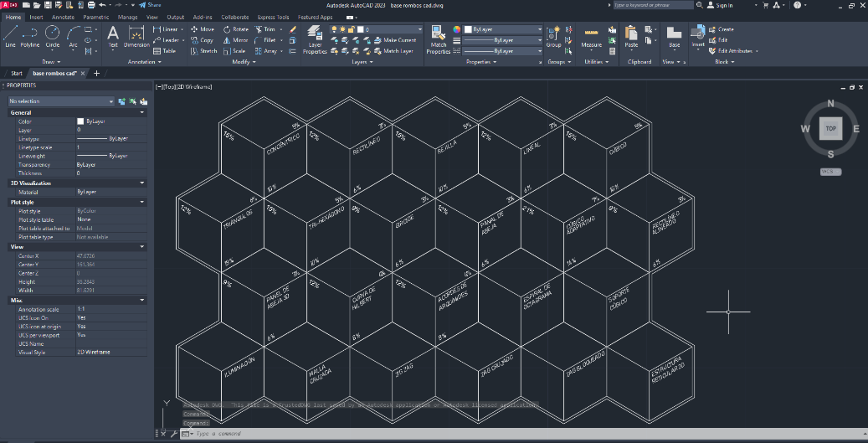The height and width of the screenshot is (443, 868).
Task: Click in the keyword search field
Action: coord(653,5)
